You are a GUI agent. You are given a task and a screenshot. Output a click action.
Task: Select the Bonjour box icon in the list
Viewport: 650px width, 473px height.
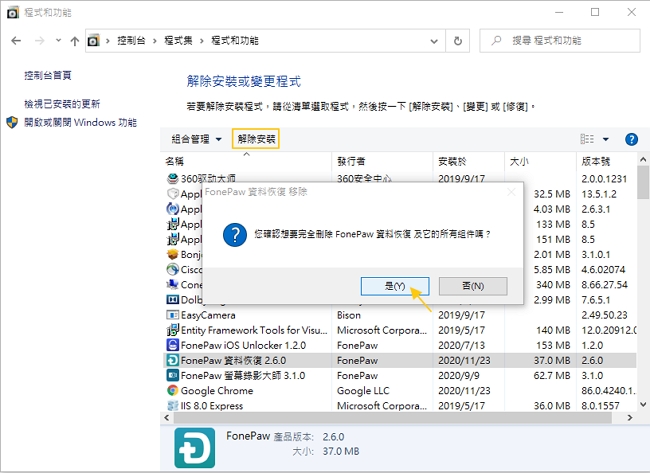[x=172, y=254]
